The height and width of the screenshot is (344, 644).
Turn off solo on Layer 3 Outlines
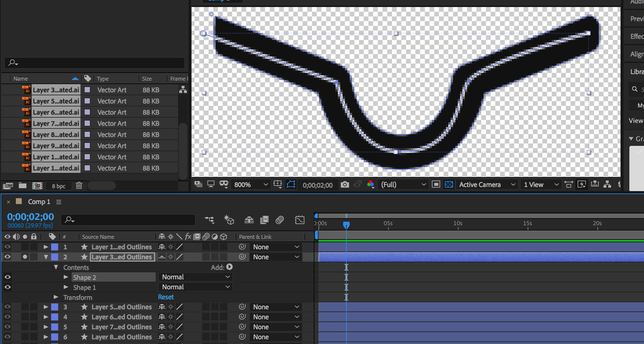click(25, 257)
